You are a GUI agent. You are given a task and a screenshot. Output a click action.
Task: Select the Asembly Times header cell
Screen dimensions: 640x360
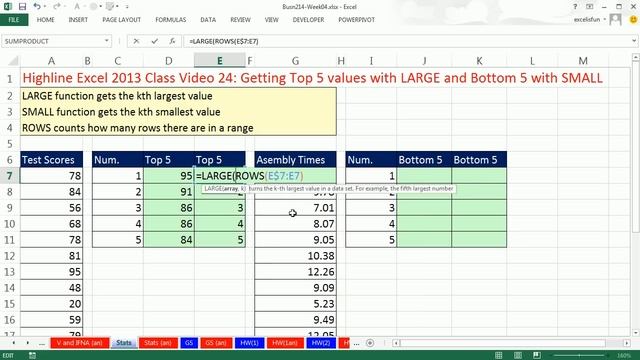[x=295, y=160]
